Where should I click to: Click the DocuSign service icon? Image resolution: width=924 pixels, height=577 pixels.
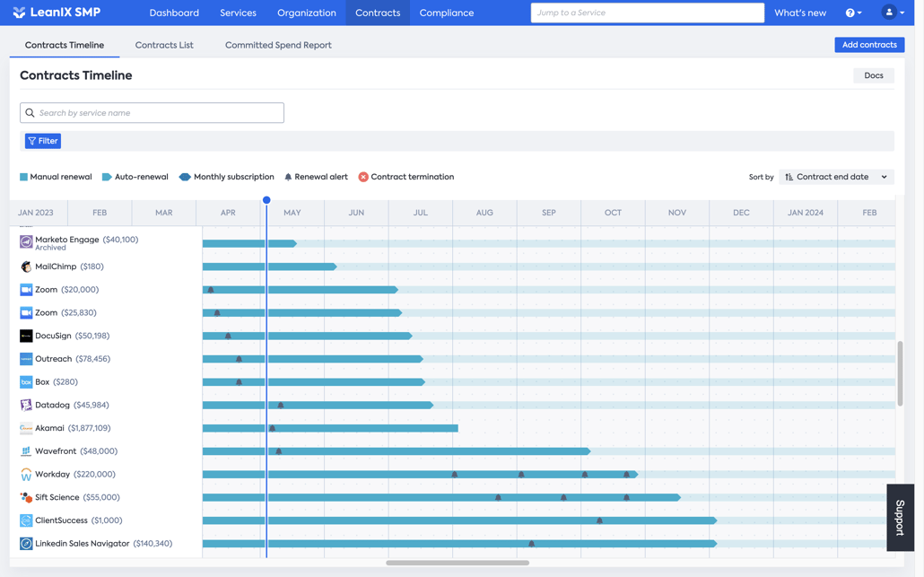tap(26, 336)
